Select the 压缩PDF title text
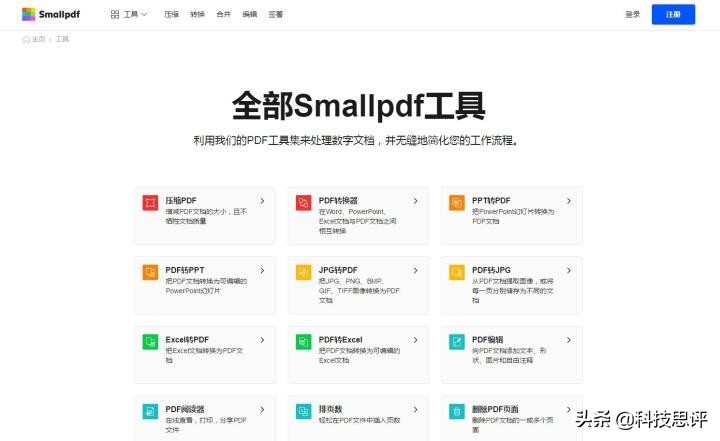Viewport: 720px width, 441px height. coord(181,201)
